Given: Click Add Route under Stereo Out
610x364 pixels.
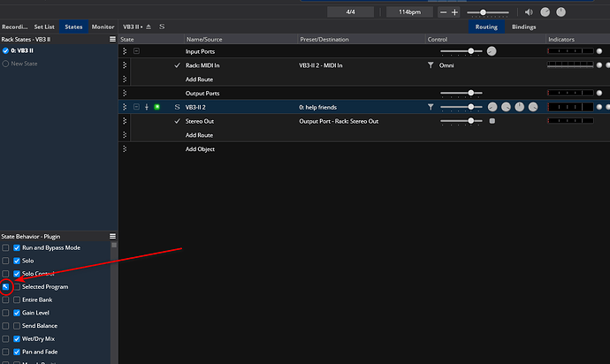Looking at the screenshot, I should (x=199, y=135).
